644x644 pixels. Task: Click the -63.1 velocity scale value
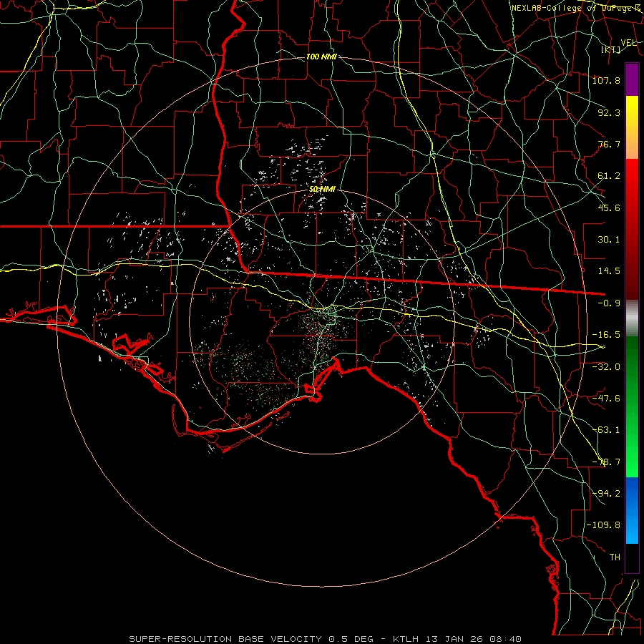(606, 429)
